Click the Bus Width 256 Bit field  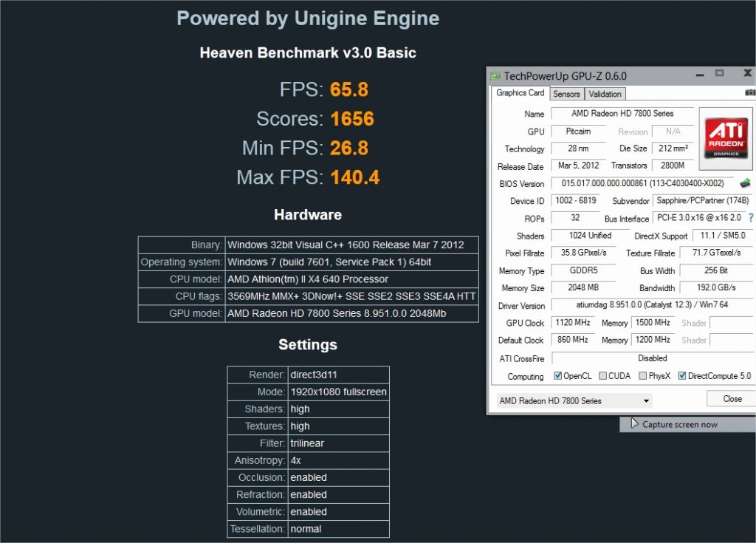coord(716,270)
